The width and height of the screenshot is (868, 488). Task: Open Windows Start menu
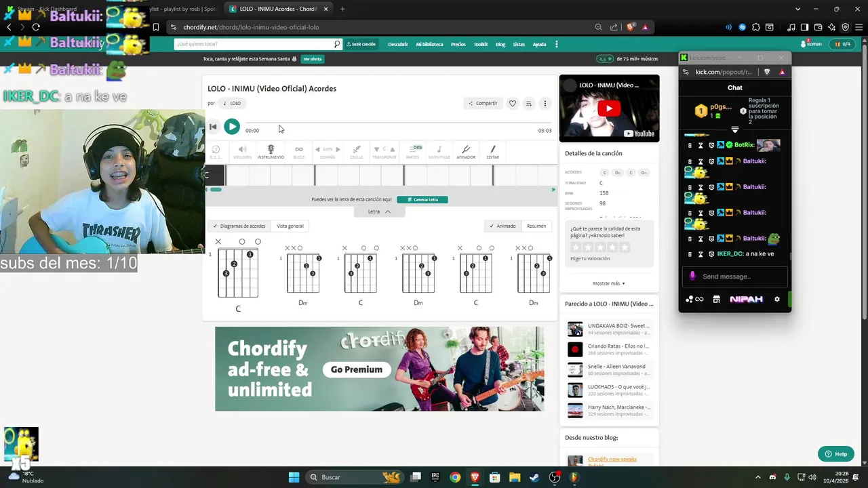[294, 477]
